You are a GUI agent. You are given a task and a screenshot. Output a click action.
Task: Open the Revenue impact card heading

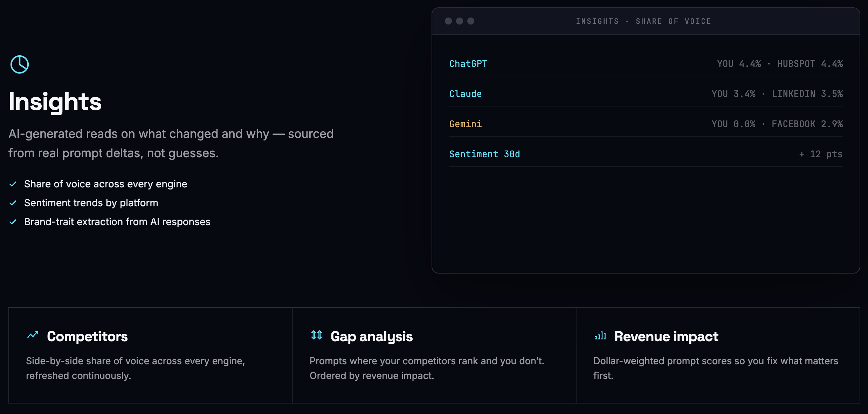tap(666, 337)
